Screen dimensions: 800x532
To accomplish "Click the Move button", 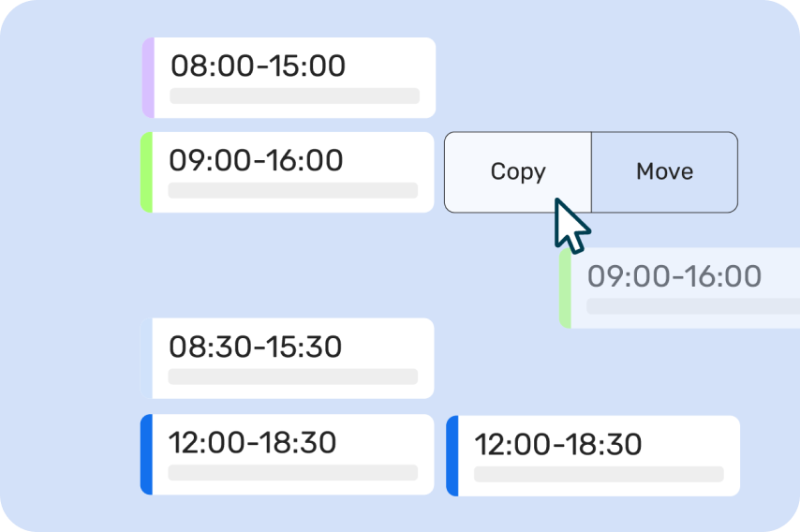I will pos(665,172).
